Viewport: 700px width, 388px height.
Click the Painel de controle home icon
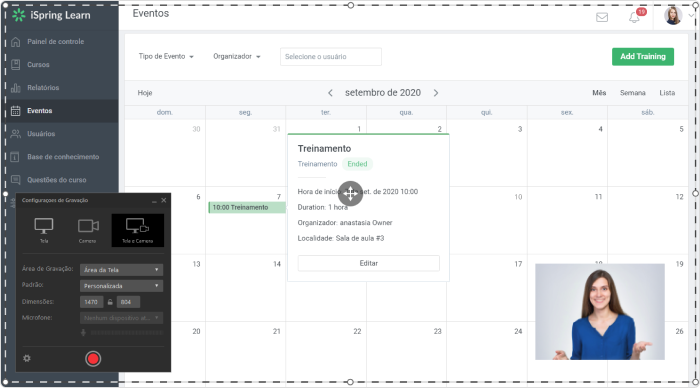(x=16, y=42)
